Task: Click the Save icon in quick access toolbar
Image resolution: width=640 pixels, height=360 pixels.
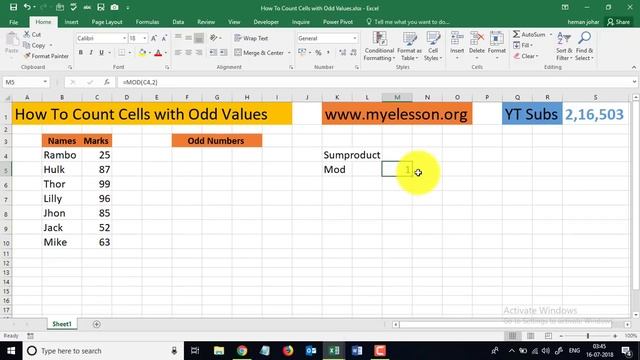Action: pyautogui.click(x=13, y=7)
